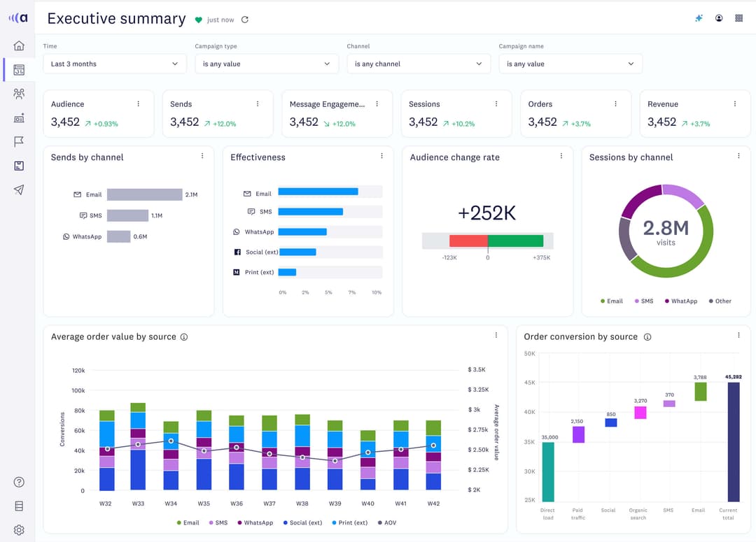Toggle Print (ext) series in chart legend
Image resolution: width=756 pixels, height=542 pixels.
click(x=350, y=522)
